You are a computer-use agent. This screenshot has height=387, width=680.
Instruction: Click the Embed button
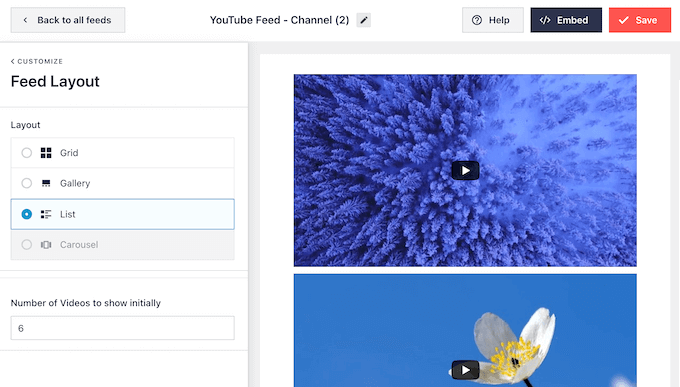point(566,20)
